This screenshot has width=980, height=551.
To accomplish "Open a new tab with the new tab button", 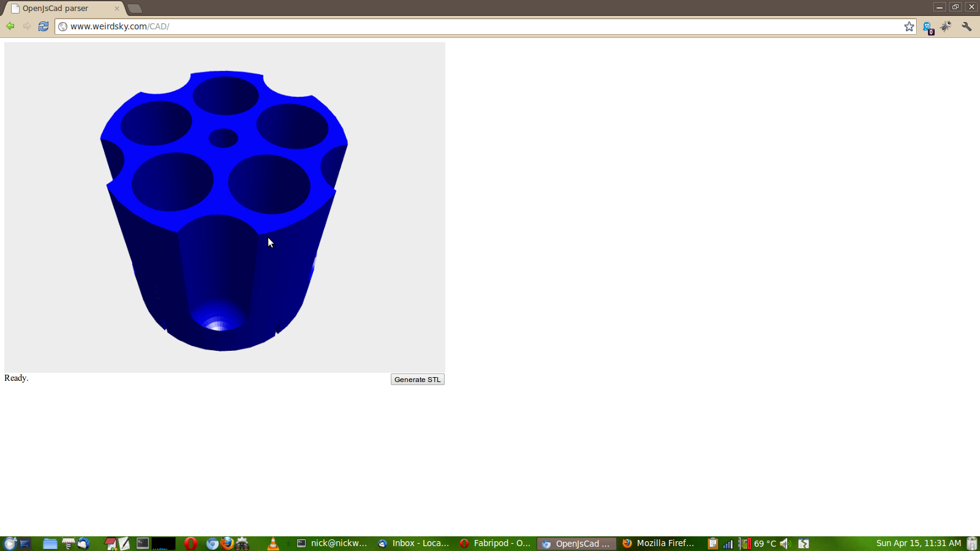I will click(x=135, y=9).
